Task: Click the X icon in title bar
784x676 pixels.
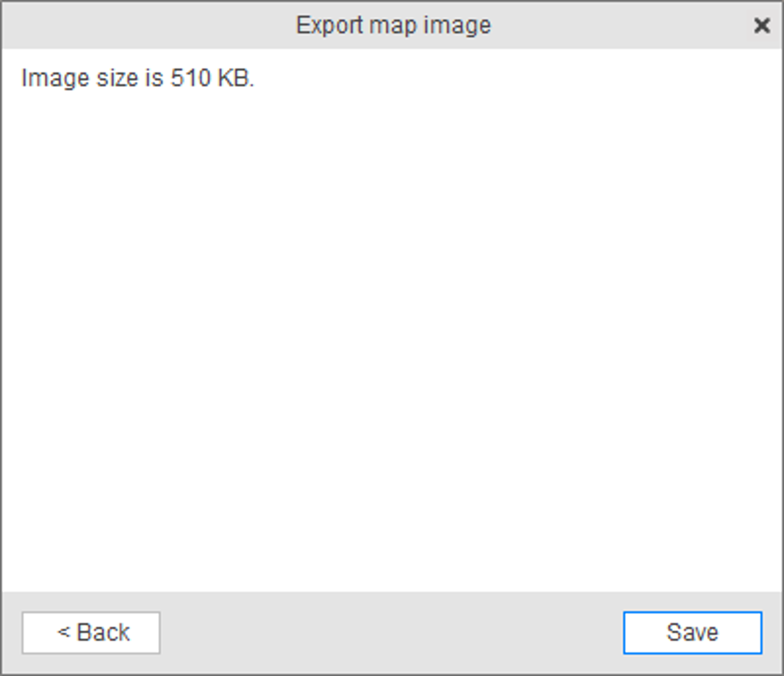Action: click(x=761, y=25)
